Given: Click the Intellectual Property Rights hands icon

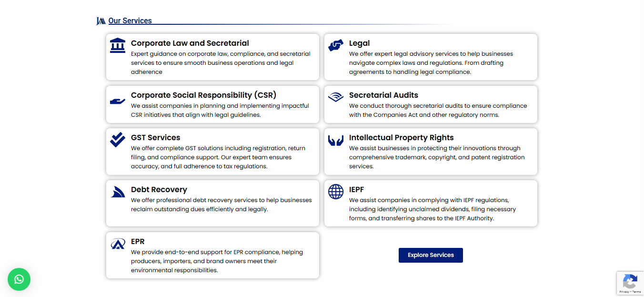Looking at the screenshot, I should coord(336,141).
